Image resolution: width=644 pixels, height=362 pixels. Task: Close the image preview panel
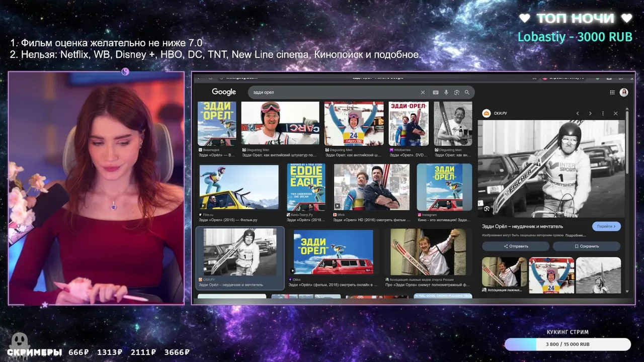pyautogui.click(x=615, y=114)
